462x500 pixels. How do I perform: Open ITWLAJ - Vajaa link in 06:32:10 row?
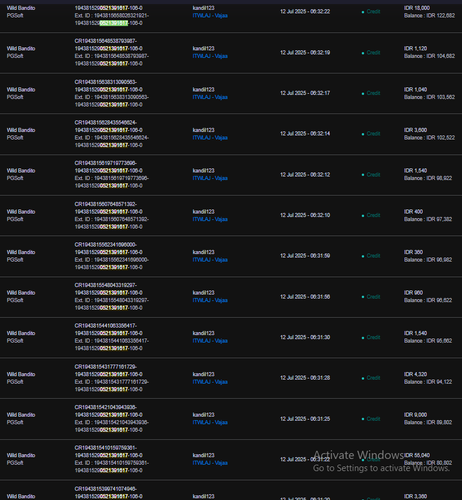210,219
